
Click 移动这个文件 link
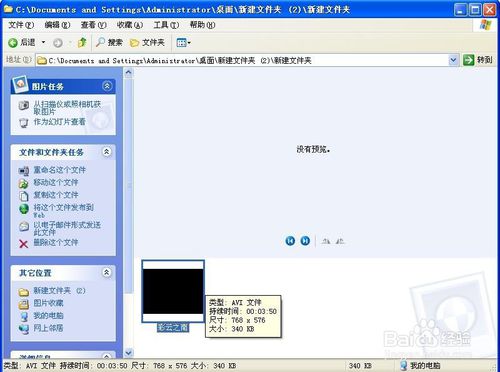click(56, 182)
